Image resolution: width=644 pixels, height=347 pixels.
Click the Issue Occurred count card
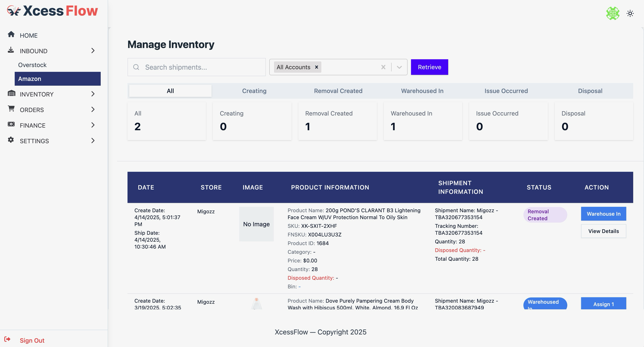tap(508, 121)
